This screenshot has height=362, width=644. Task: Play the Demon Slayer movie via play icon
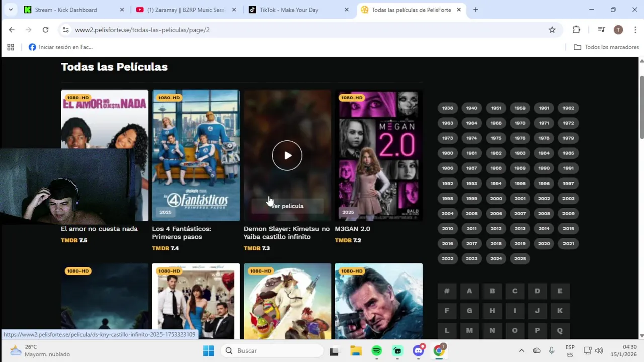(287, 155)
